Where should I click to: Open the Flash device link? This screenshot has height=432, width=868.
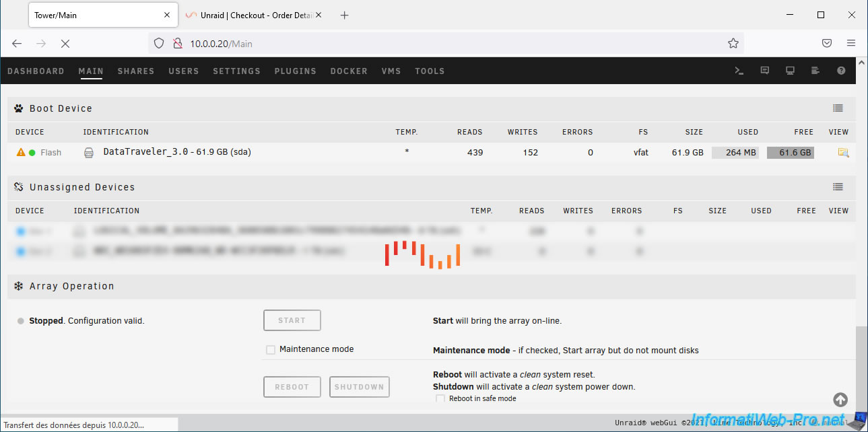[51, 153]
